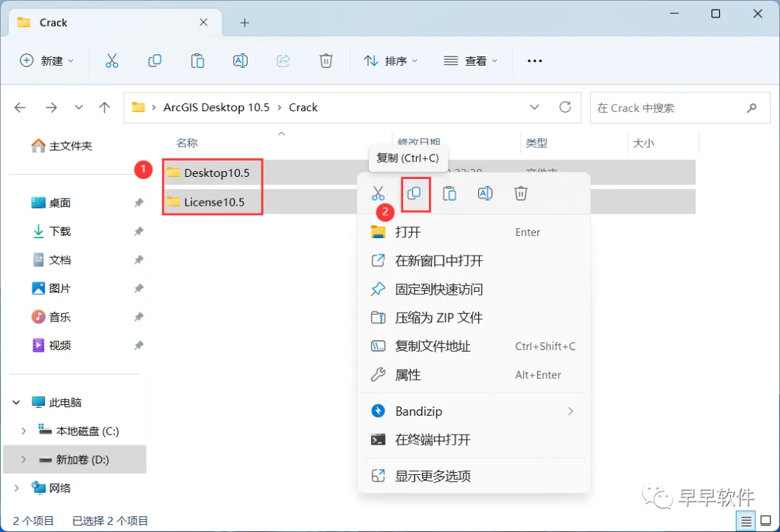This screenshot has width=780, height=532.
Task: Unpin 下载 using its pin icon
Action: click(x=139, y=231)
